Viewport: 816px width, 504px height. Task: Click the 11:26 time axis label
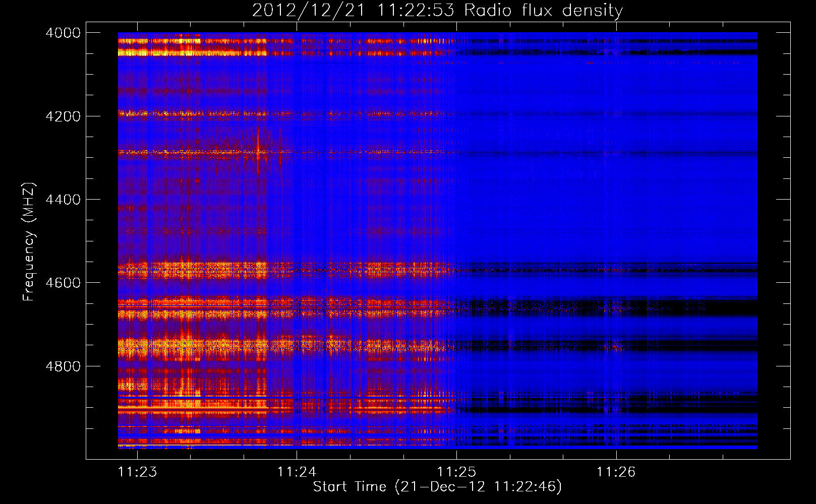pos(616,472)
